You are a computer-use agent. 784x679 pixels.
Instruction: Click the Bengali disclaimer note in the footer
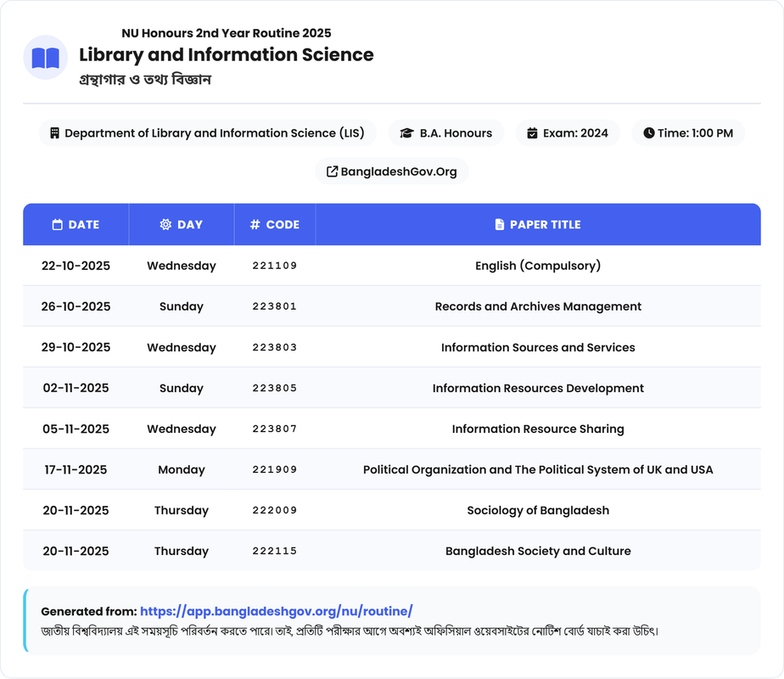tap(350, 631)
